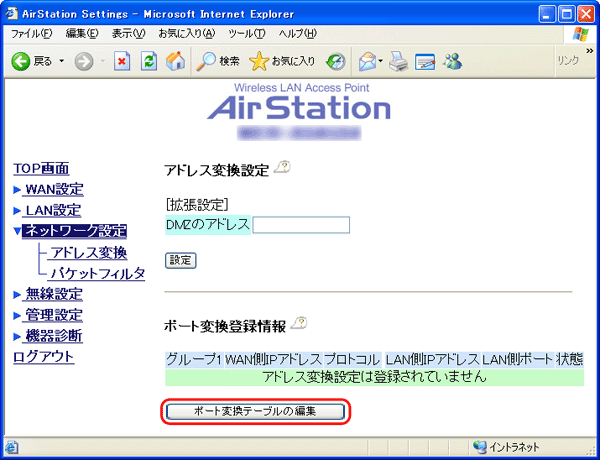Open the お気に入り star favorites

[282, 61]
